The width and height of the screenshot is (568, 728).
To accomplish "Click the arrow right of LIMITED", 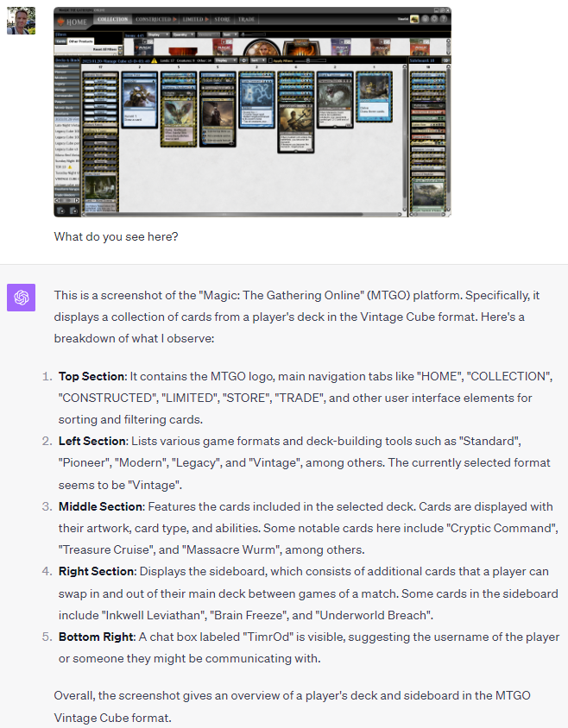I will coord(207,20).
